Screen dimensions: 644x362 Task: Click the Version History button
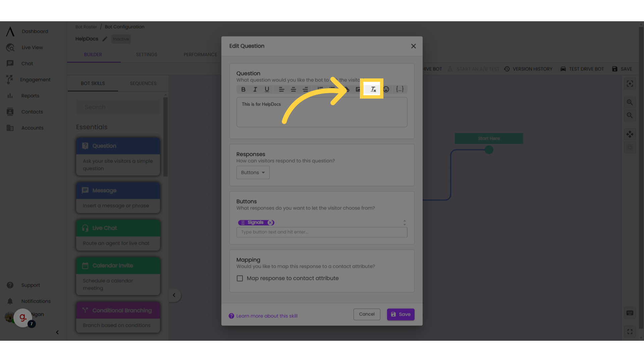529,69
